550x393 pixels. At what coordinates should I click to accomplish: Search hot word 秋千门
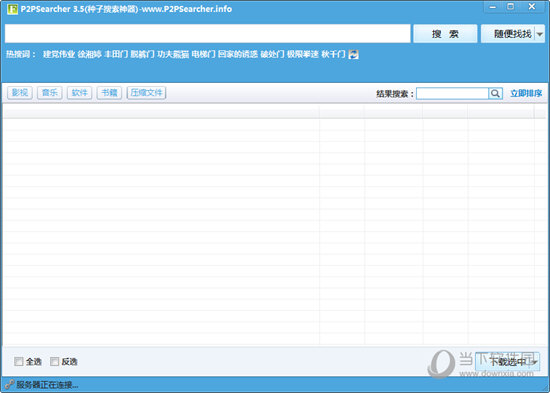coord(333,54)
